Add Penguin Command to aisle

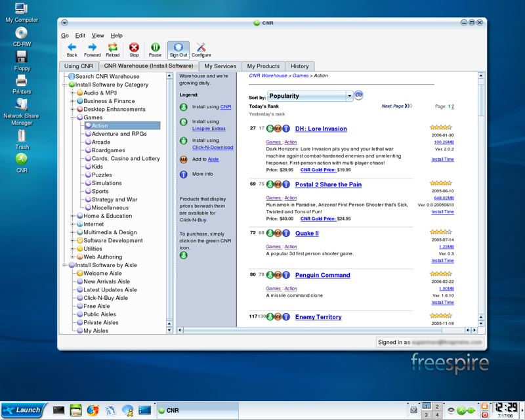278,275
